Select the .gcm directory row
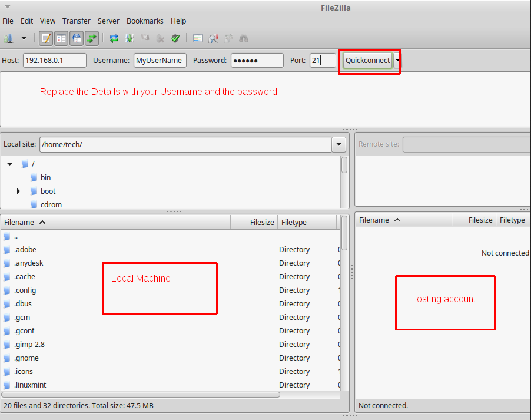The width and height of the screenshot is (531, 420). click(x=170, y=318)
